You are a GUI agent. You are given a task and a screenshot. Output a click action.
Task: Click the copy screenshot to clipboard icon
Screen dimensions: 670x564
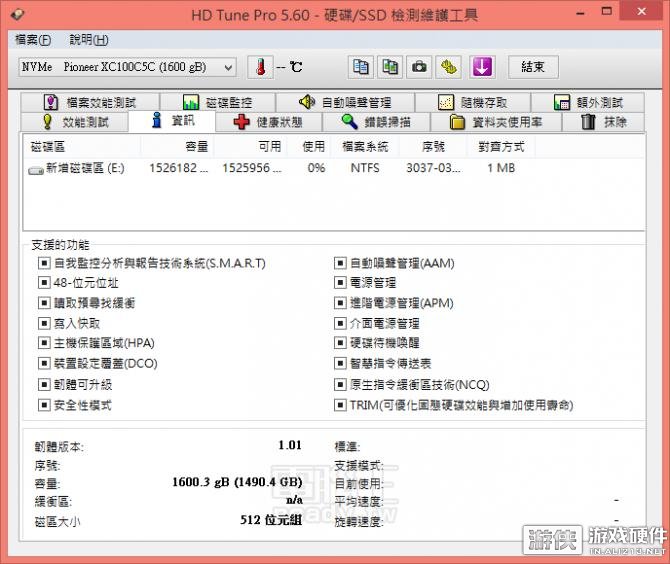[x=390, y=67]
